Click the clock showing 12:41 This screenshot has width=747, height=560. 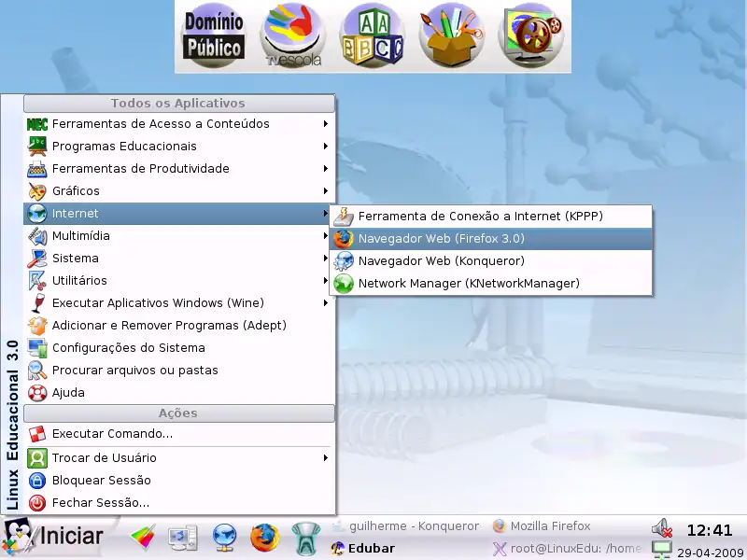(710, 530)
